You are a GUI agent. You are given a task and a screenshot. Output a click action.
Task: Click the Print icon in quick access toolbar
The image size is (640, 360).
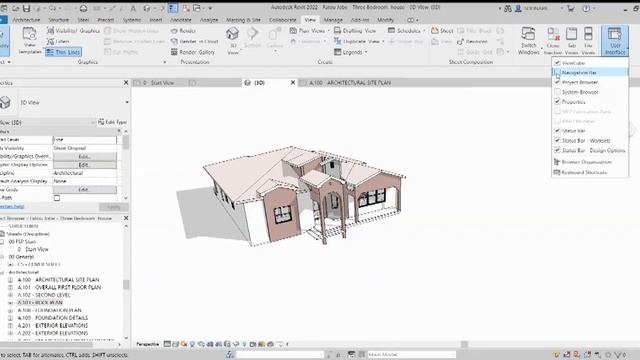pyautogui.click(x=84, y=8)
